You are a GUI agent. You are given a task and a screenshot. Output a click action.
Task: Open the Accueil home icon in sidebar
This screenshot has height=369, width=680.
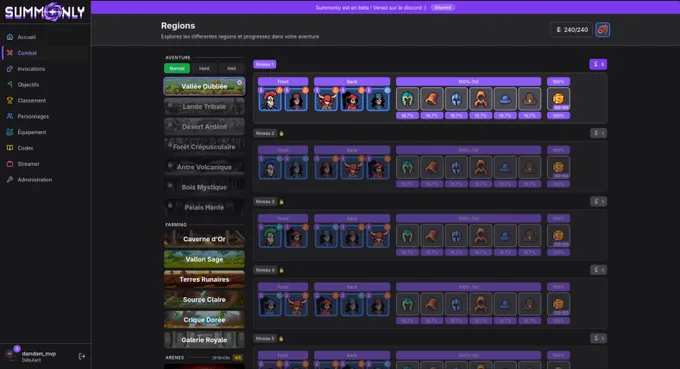click(10, 37)
